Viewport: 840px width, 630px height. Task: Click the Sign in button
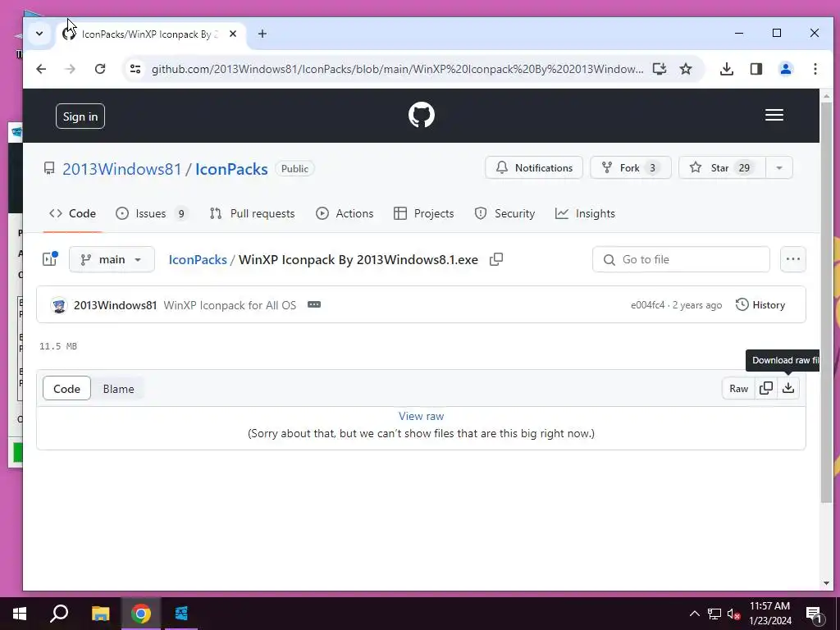(80, 116)
